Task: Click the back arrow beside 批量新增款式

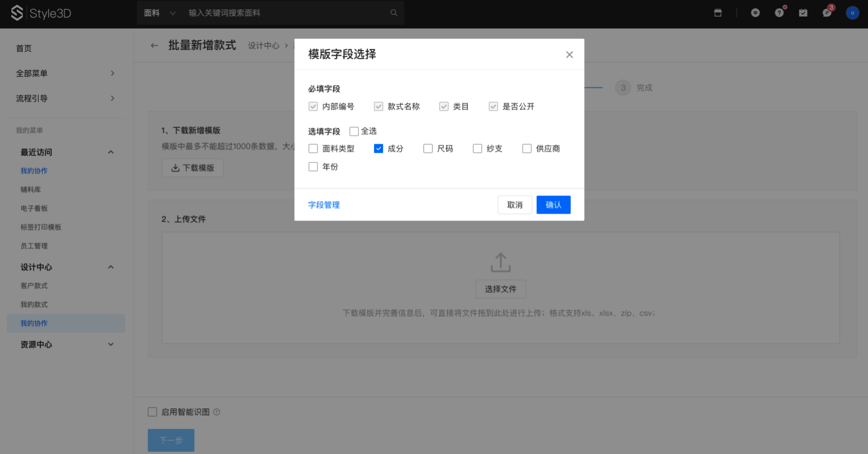Action: click(154, 46)
